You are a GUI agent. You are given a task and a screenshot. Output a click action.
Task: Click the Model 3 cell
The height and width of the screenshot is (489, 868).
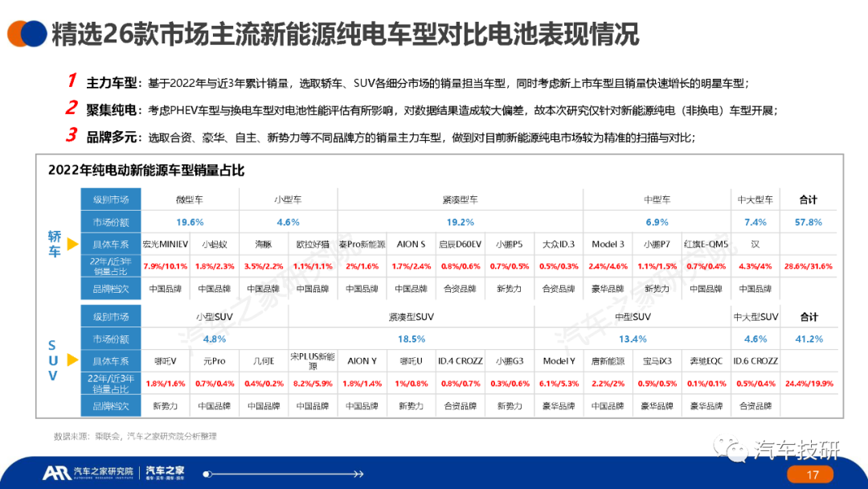click(608, 244)
